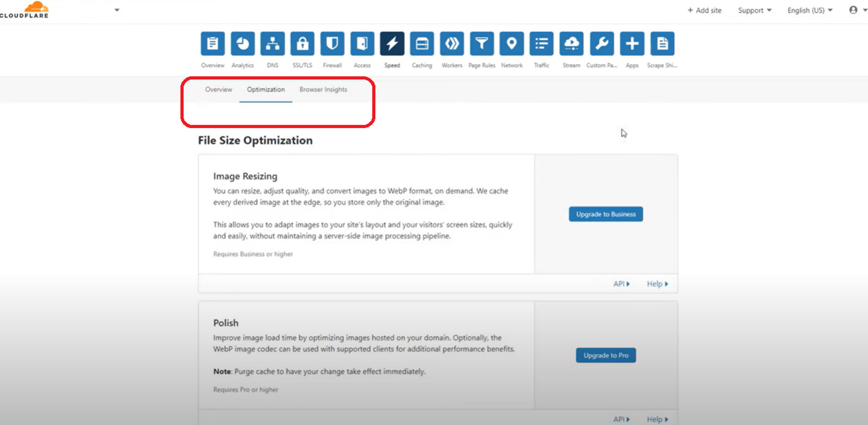Image resolution: width=868 pixels, height=425 pixels.
Task: Open the Stream cloud icon
Action: (x=572, y=44)
